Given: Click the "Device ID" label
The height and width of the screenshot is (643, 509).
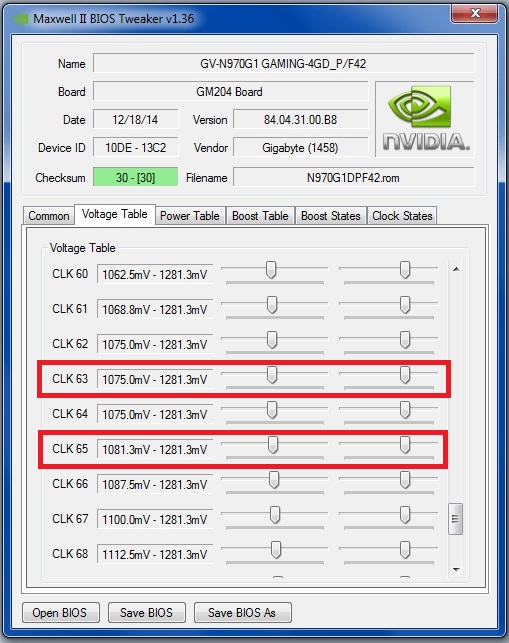Looking at the screenshot, I should click(x=62, y=148).
